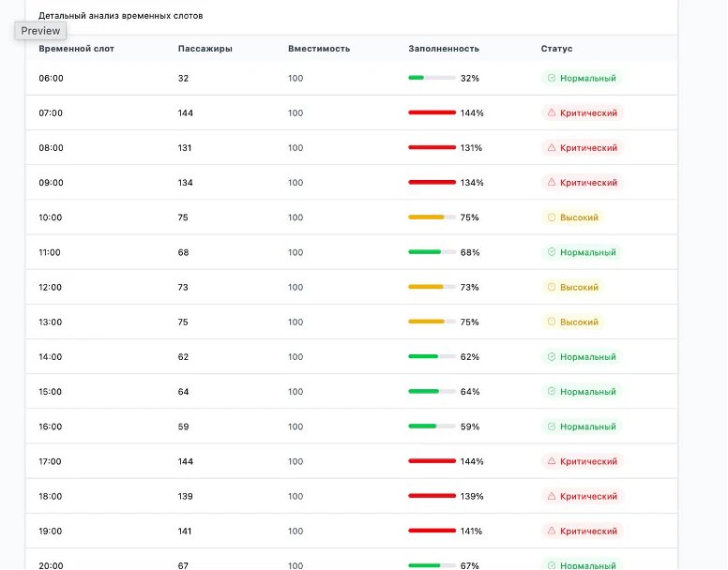Click the Заполненность column header
This screenshot has width=728, height=570.
click(x=444, y=49)
